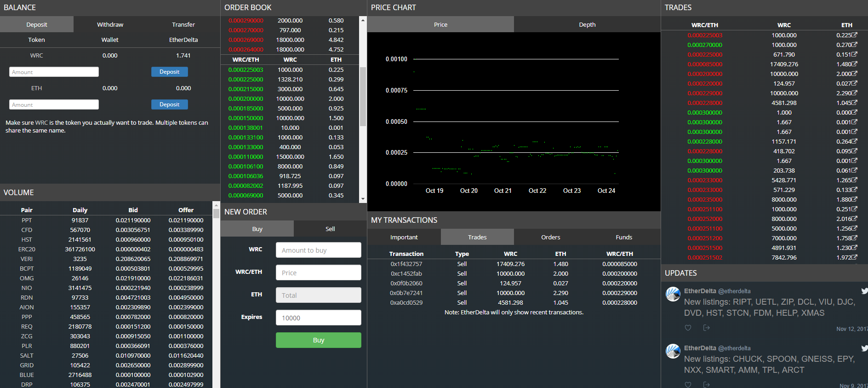The height and width of the screenshot is (388, 868).
Task: Open external link for the 1.972 ETH trade
Action: click(x=854, y=257)
